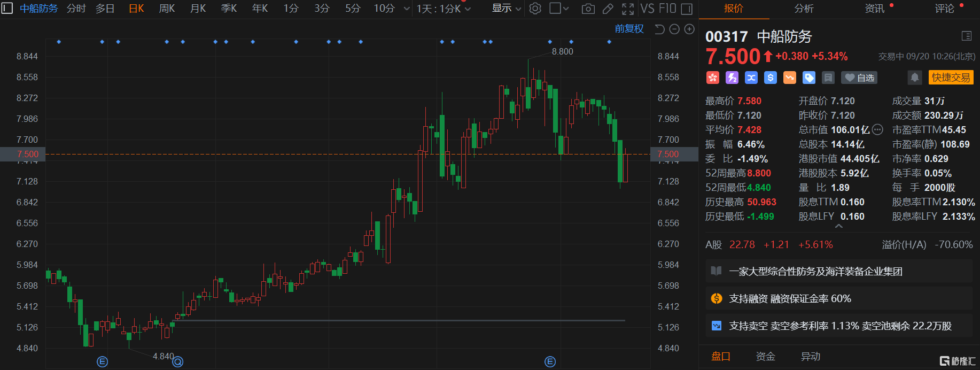Activate the pencil drawing tool
The height and width of the screenshot is (370, 980).
coord(608,9)
